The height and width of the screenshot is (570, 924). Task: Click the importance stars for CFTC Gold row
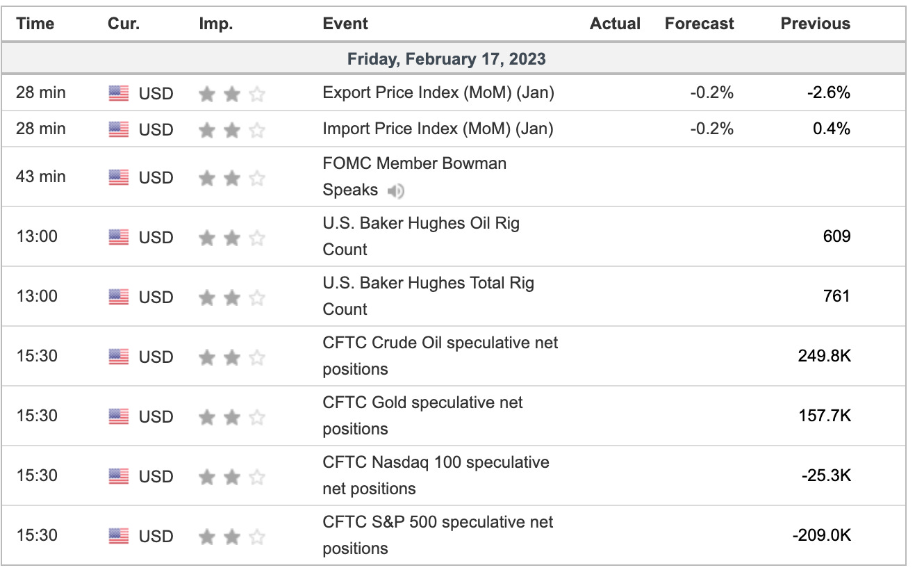coord(232,417)
